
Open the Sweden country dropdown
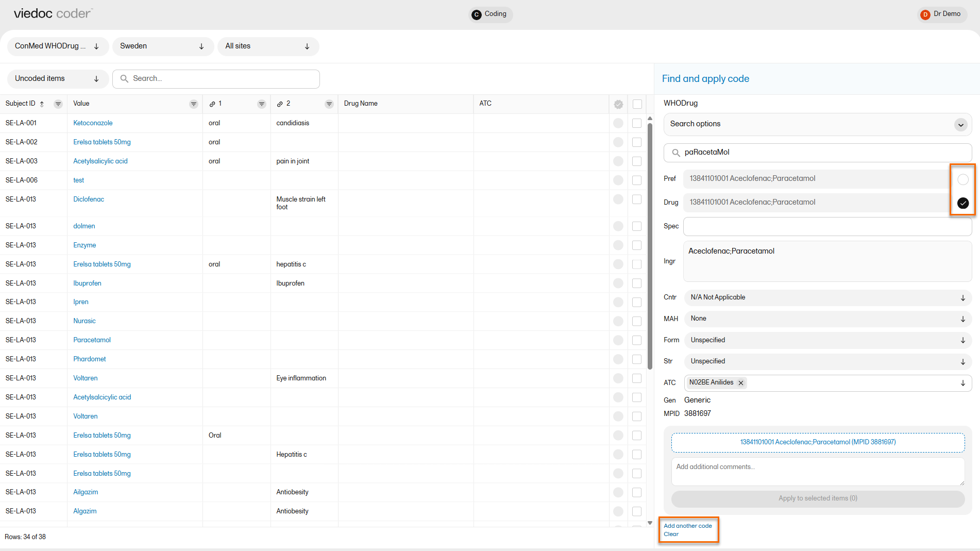(x=162, y=46)
